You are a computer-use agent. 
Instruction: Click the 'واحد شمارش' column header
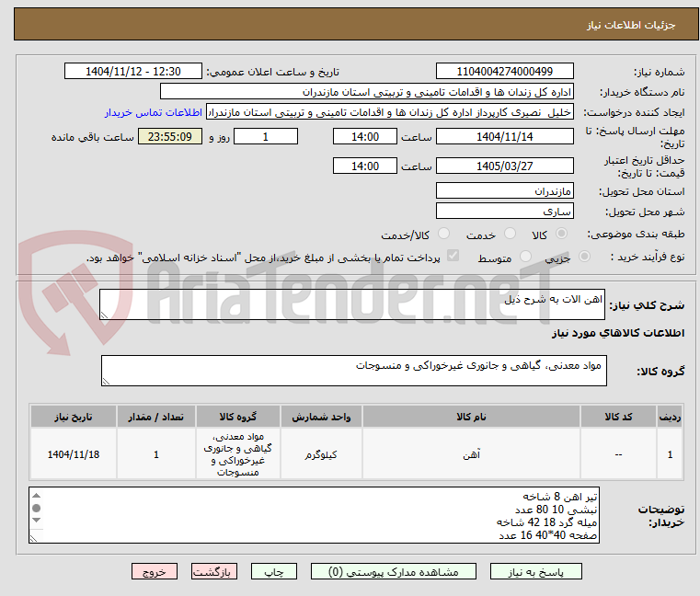pos(321,417)
